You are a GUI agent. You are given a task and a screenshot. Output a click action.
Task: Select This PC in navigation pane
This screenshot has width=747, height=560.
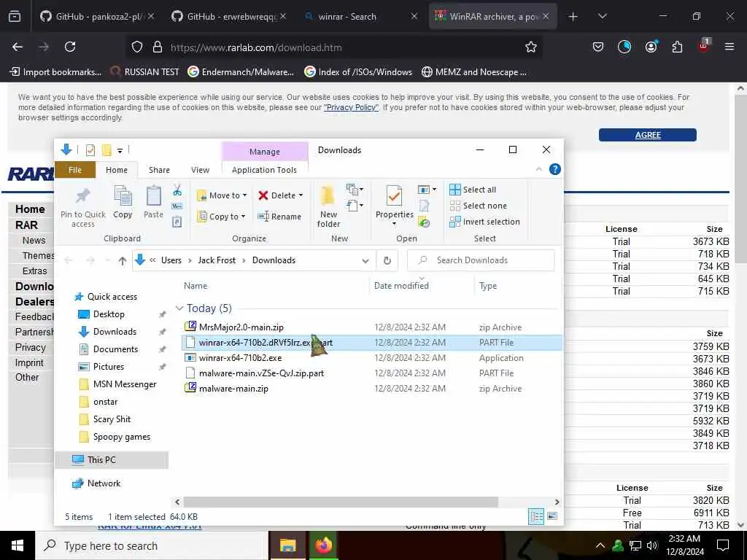pos(112,460)
